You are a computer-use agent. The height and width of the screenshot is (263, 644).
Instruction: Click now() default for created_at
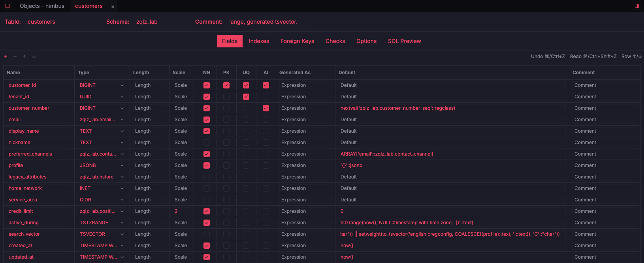[x=452, y=246]
